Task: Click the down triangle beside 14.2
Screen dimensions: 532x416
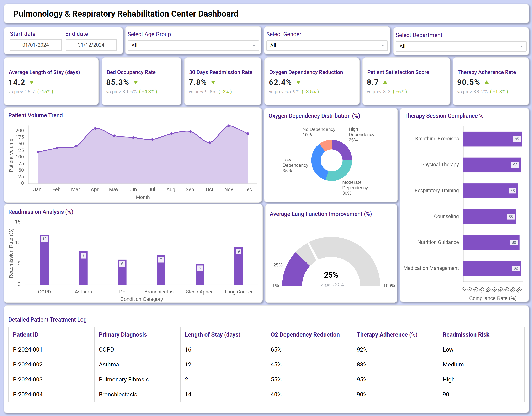Action: tap(31, 82)
